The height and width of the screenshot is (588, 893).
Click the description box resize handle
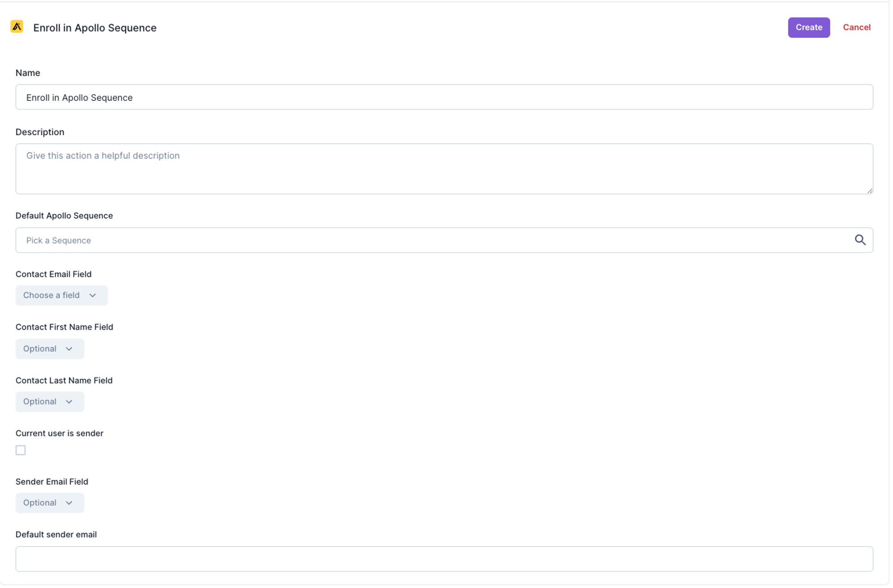pos(869,190)
